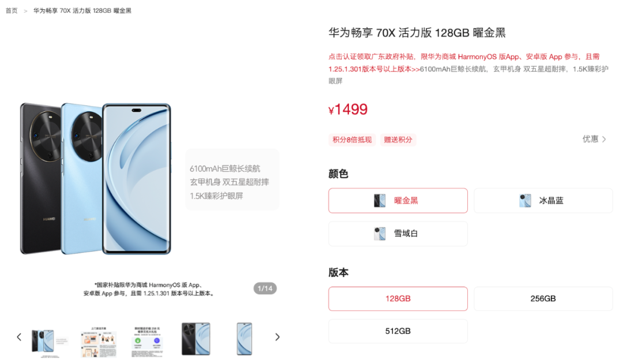Image resolution: width=623 pixels, height=364 pixels.
Task: Open the single front-view phone thumbnail
Action: [x=245, y=339]
